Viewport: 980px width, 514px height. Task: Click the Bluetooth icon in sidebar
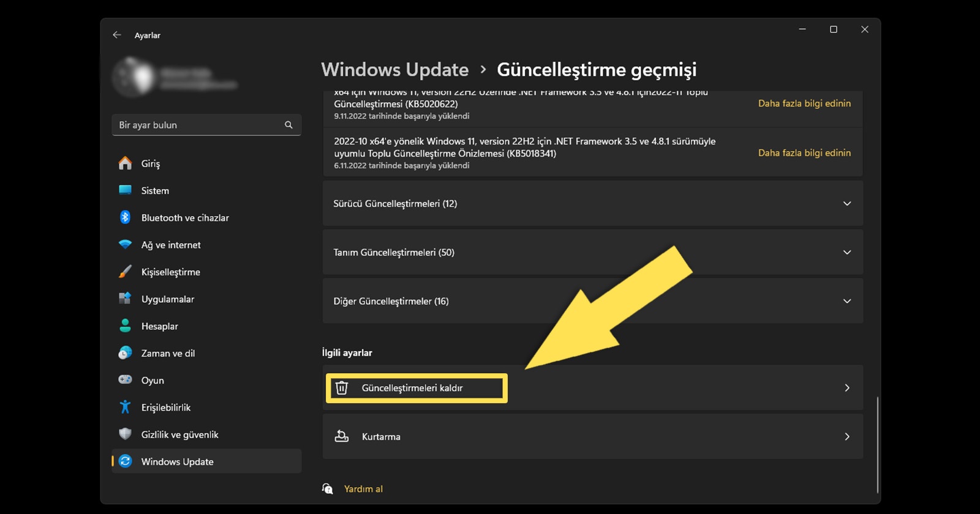coord(125,217)
